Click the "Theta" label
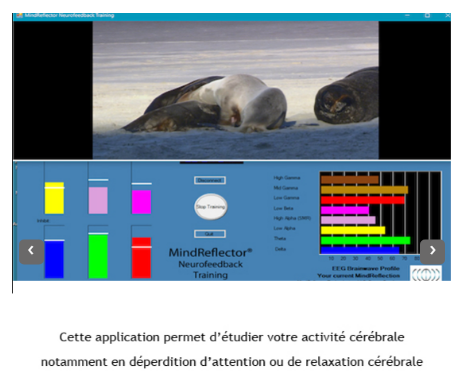The height and width of the screenshot is (377, 453). [280, 238]
